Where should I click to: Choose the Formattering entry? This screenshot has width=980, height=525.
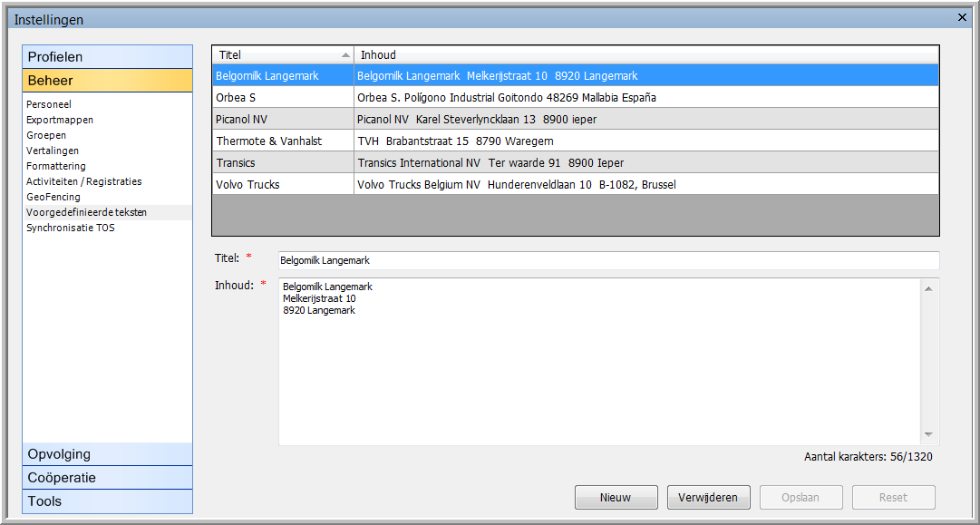[x=56, y=166]
